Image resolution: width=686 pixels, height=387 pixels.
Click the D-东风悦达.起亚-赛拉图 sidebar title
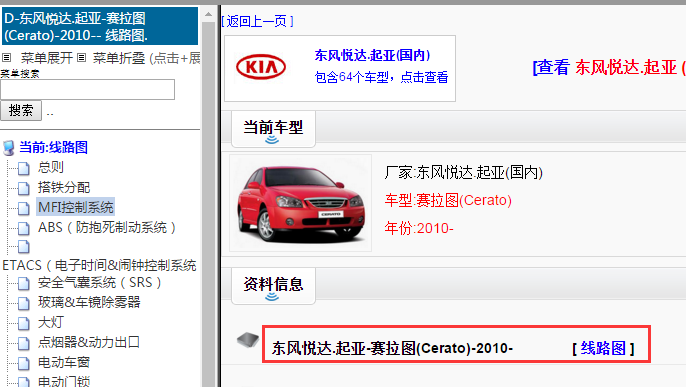coord(100,27)
